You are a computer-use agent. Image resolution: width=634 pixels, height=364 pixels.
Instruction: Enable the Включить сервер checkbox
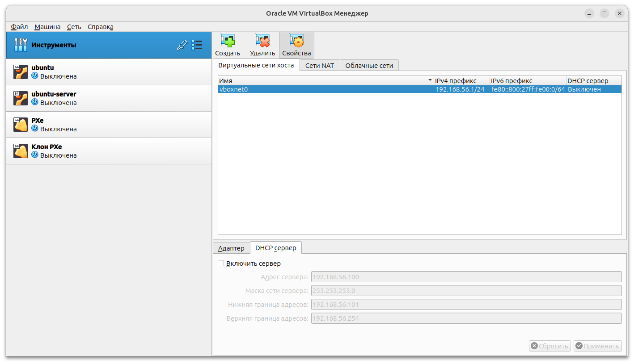coord(221,264)
